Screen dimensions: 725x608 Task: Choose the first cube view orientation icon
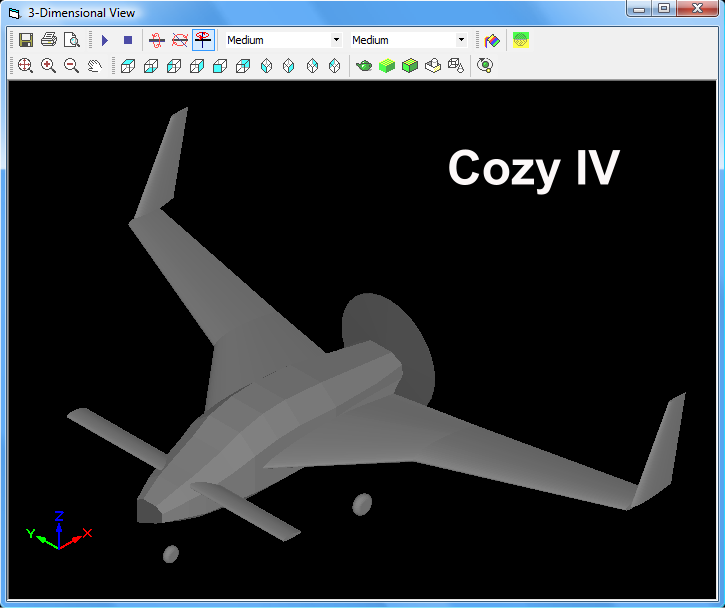[x=128, y=66]
